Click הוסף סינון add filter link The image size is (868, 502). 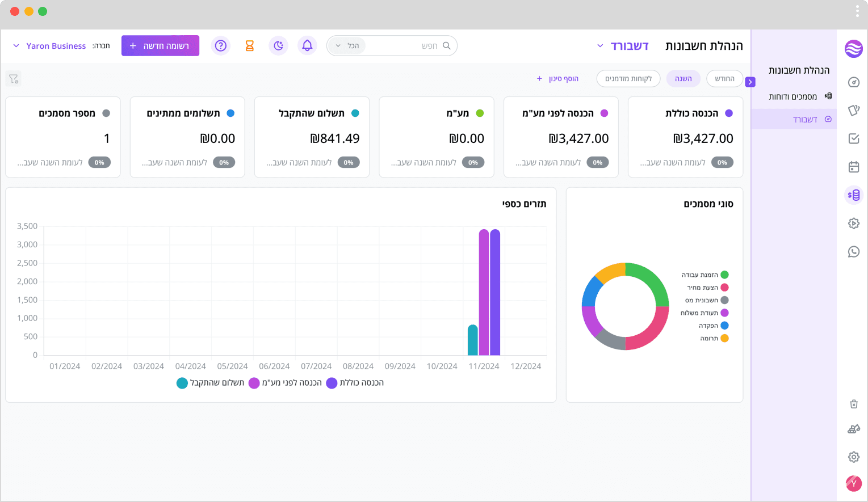pos(557,78)
